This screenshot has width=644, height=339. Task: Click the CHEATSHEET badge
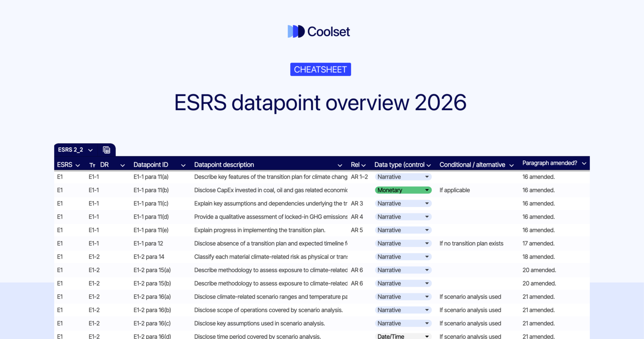click(320, 70)
